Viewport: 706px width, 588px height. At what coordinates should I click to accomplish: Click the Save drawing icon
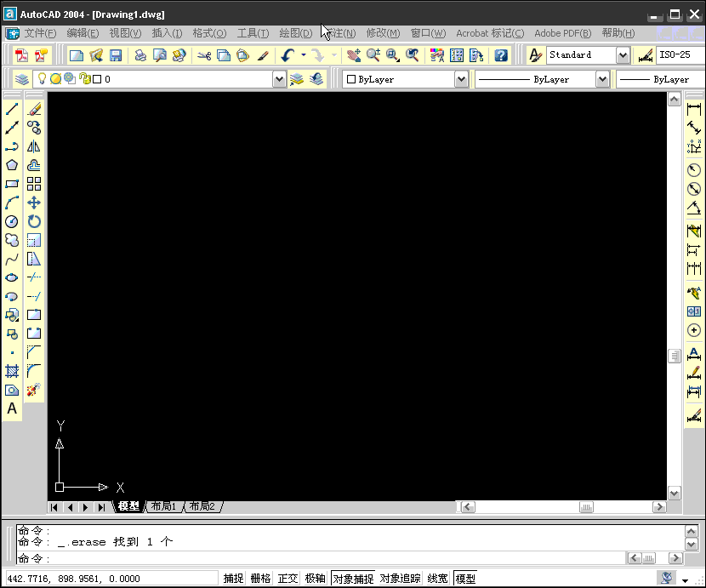click(116, 55)
